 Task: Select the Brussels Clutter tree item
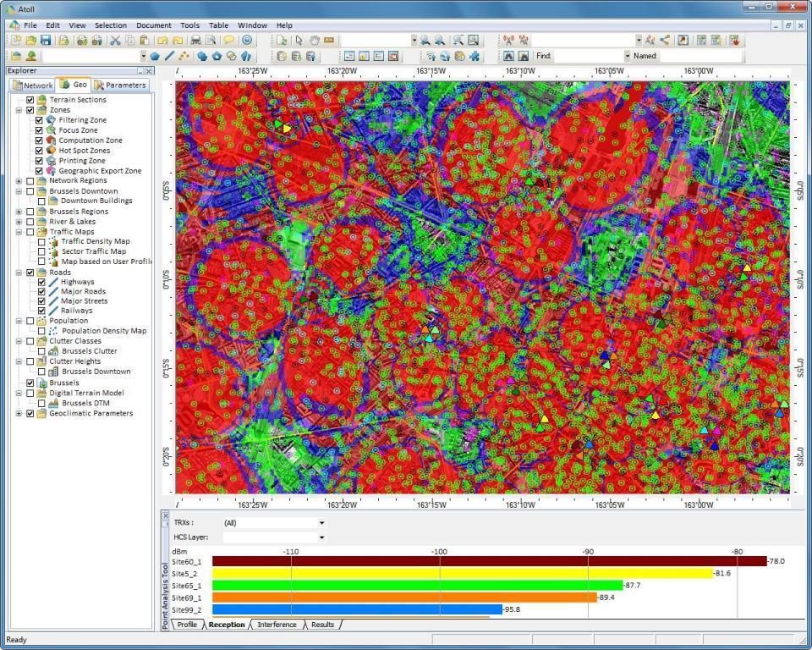pos(89,351)
